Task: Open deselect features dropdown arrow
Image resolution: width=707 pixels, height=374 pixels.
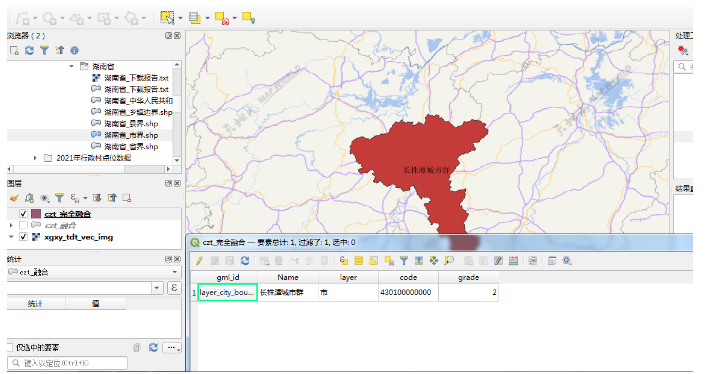Action: coord(234,18)
